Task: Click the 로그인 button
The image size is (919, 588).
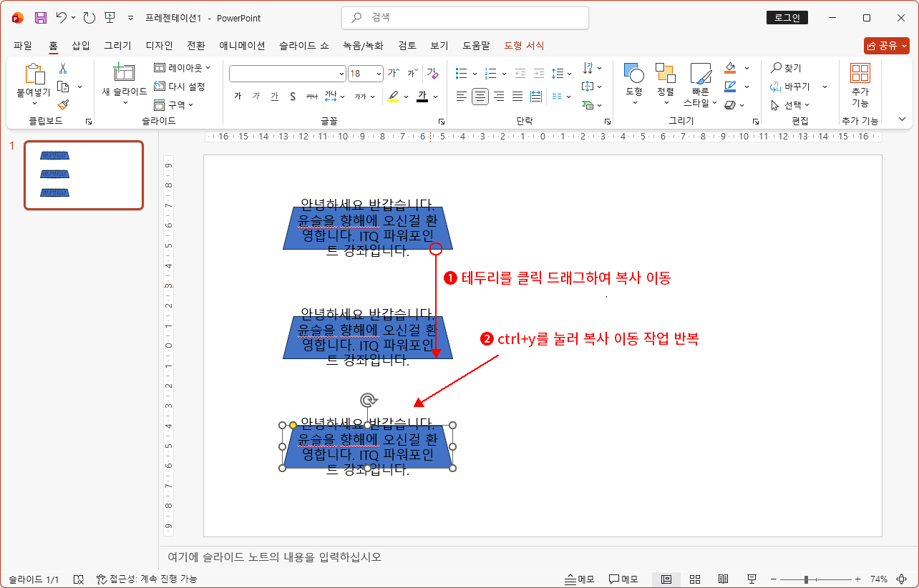Action: [787, 17]
